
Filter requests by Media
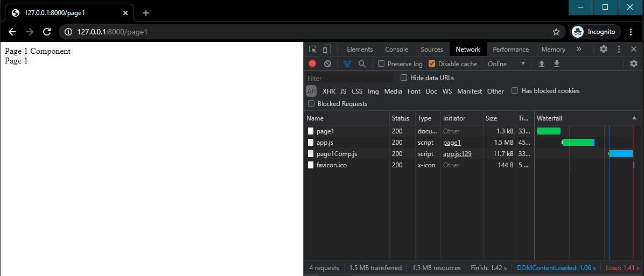coord(393,91)
